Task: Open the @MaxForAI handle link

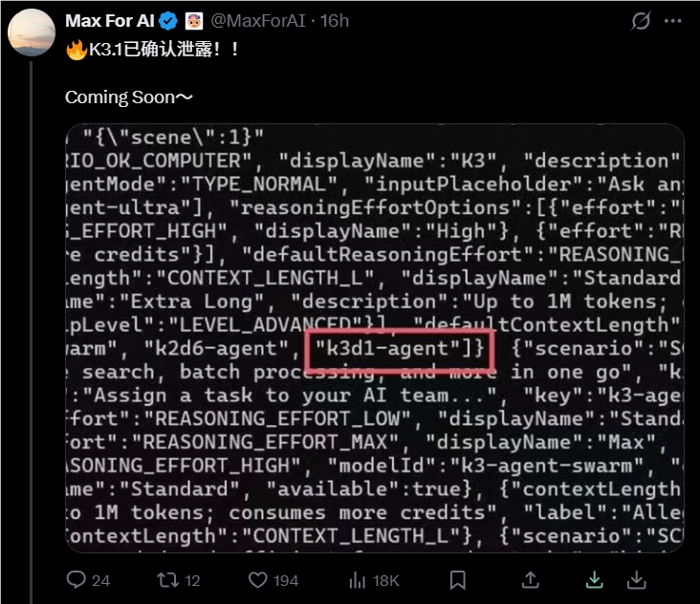Action: tap(257, 21)
